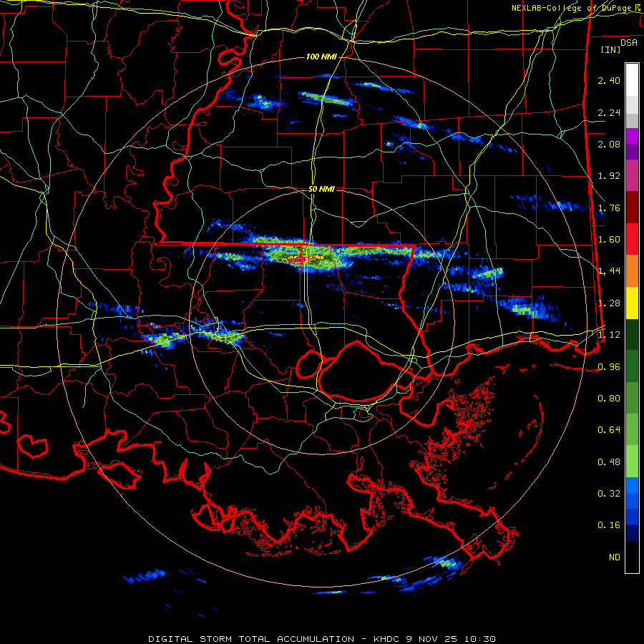Click the dark red swatch beside 1.76

click(632, 208)
